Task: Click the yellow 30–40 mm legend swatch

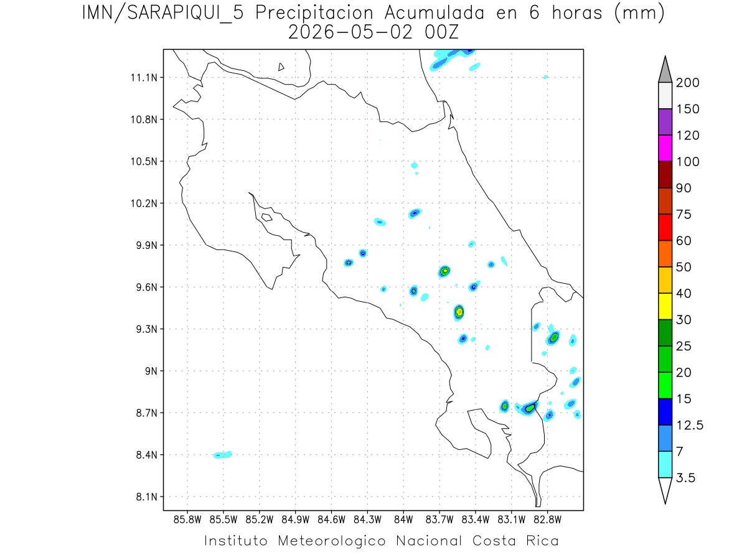Action: (x=665, y=306)
